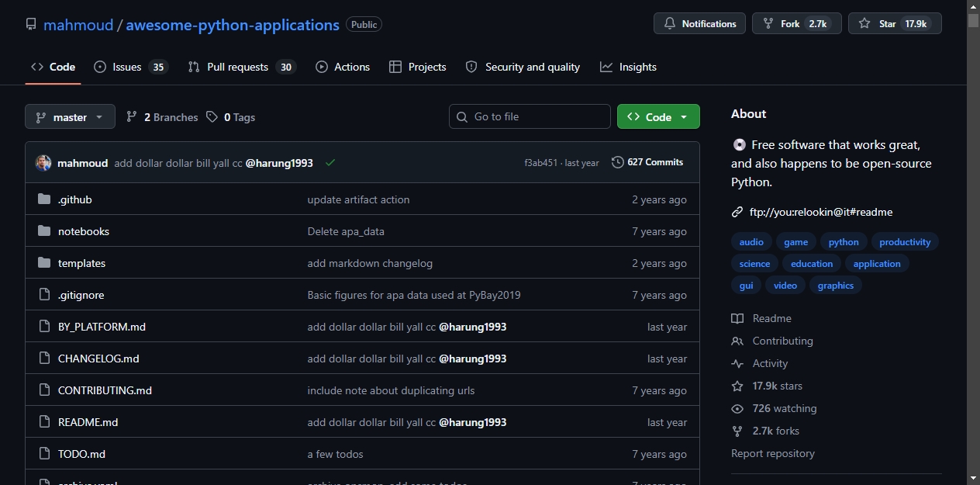Open the green Code dropdown button
The width and height of the screenshot is (980, 485).
(658, 116)
